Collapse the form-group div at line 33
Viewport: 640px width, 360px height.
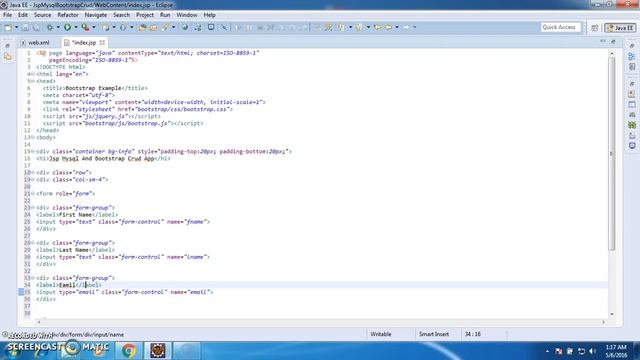click(x=33, y=278)
